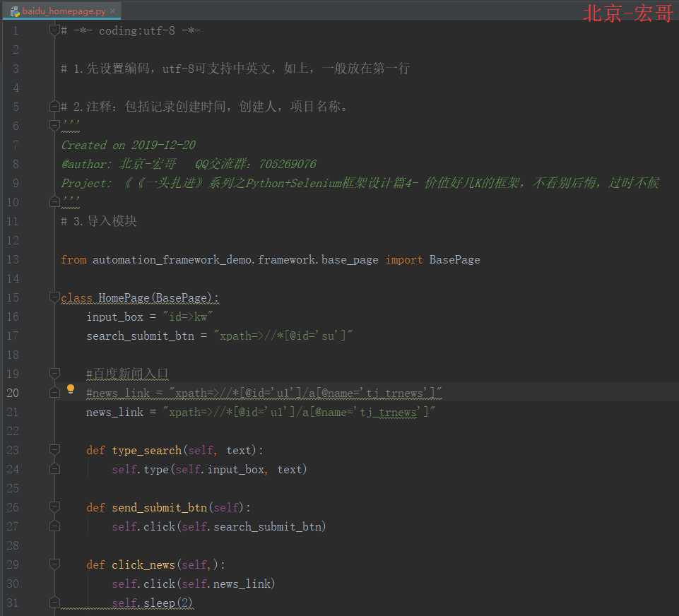This screenshot has height=616, width=679.
Task: Click line number 7 in the gutter
Action: (x=16, y=145)
